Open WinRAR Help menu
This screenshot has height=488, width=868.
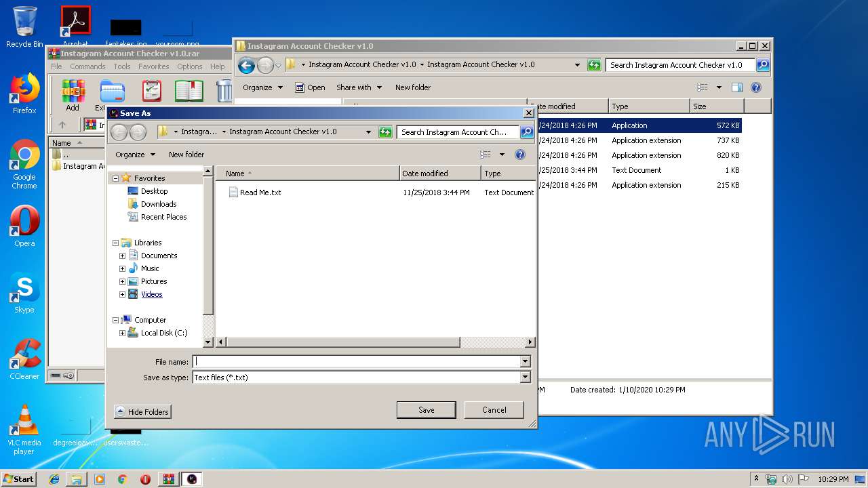coord(218,66)
